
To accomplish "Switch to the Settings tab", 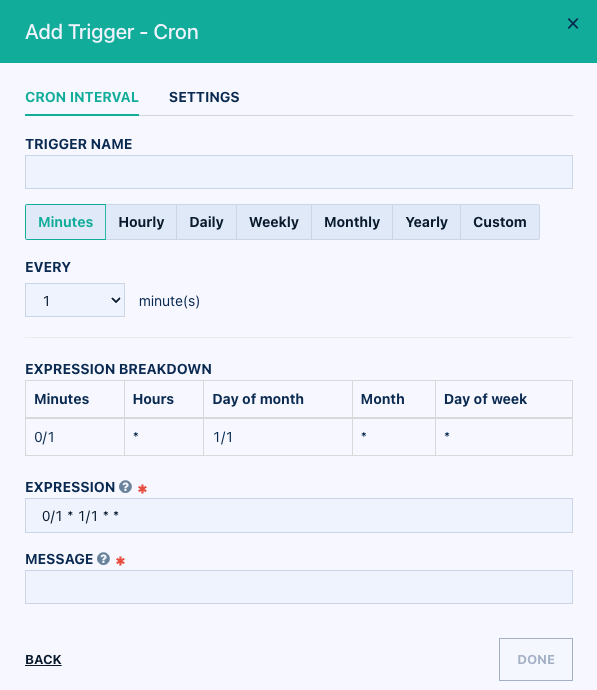I will click(204, 97).
